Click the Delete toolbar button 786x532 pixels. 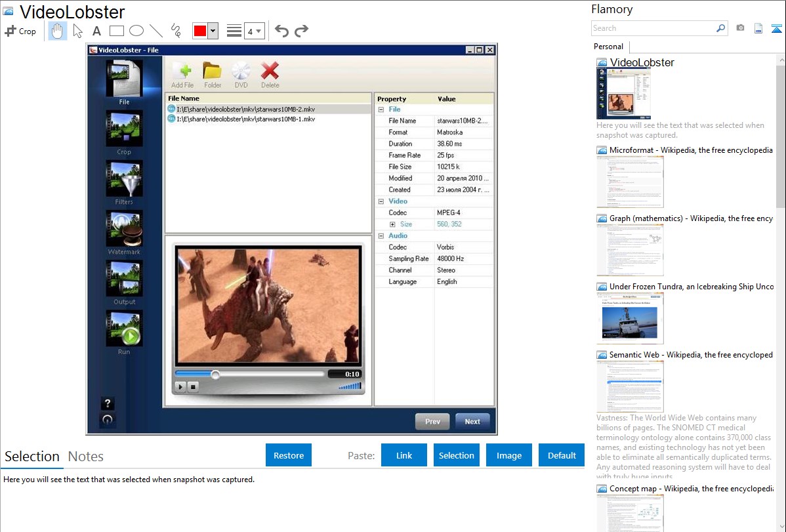click(270, 75)
